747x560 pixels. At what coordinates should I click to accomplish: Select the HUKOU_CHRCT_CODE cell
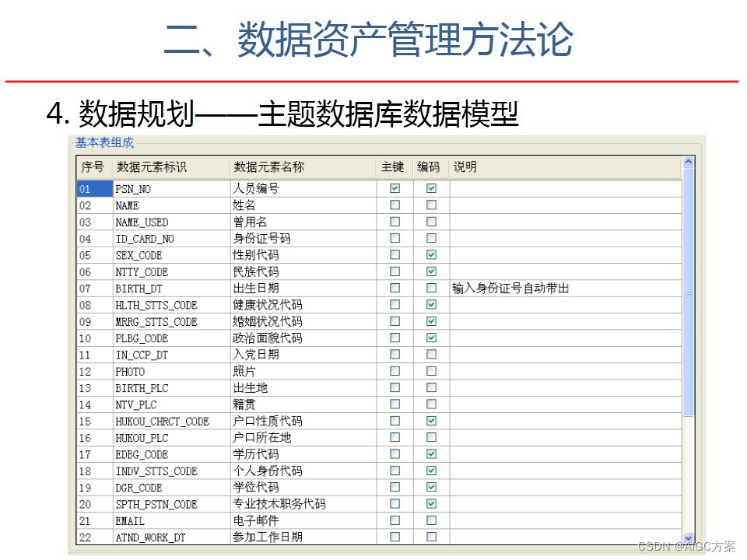pyautogui.click(x=171, y=421)
